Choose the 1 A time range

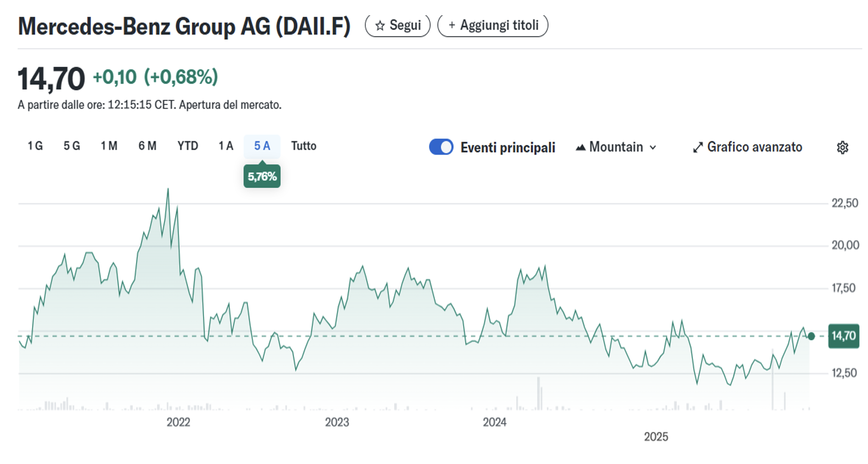tap(226, 146)
